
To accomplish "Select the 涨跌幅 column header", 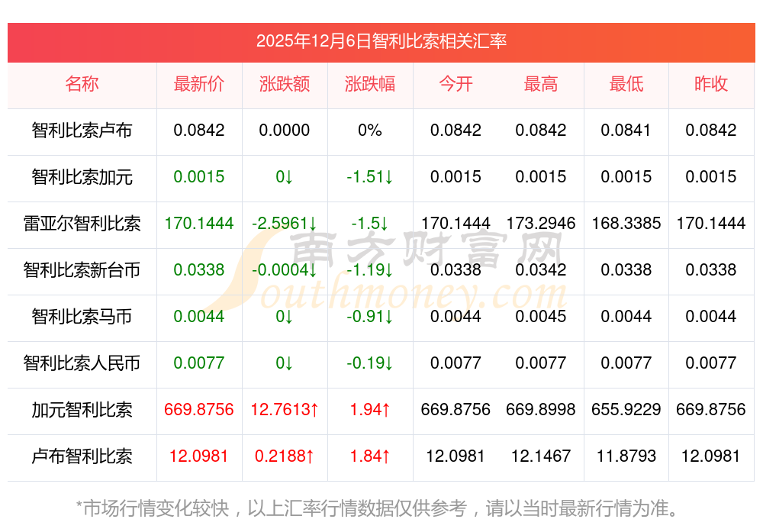I will (x=370, y=84).
